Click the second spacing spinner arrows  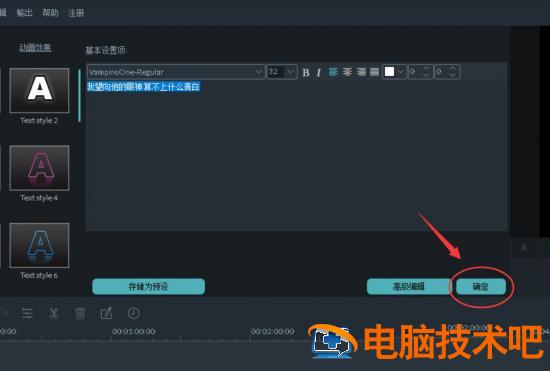point(453,72)
